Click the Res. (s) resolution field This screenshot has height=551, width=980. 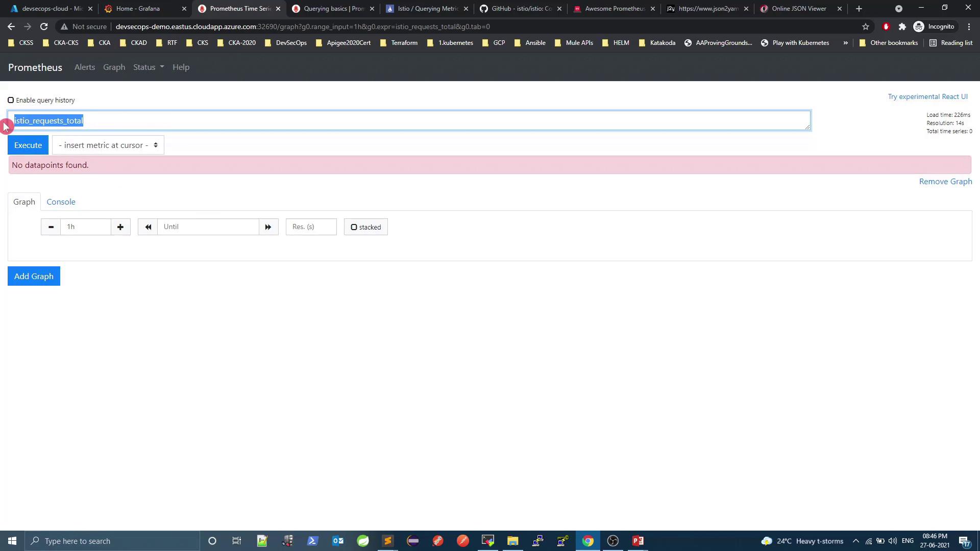[311, 227]
